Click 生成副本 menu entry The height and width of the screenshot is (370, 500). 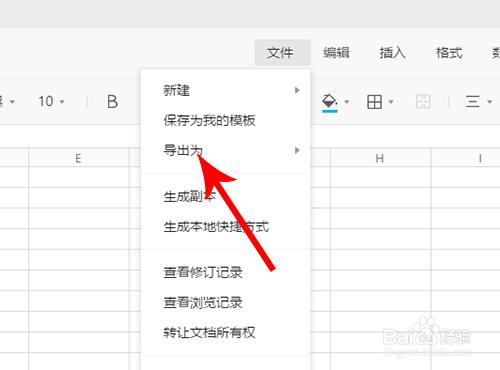tap(226, 197)
